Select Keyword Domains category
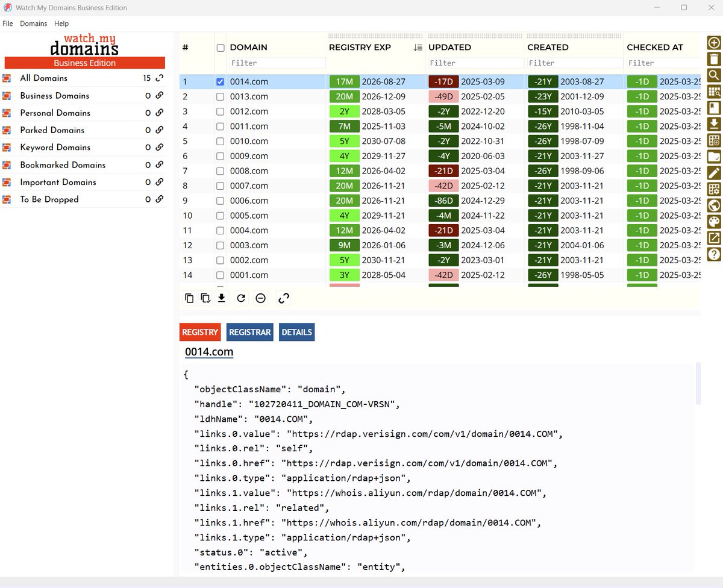This screenshot has height=588, width=723. 55,148
